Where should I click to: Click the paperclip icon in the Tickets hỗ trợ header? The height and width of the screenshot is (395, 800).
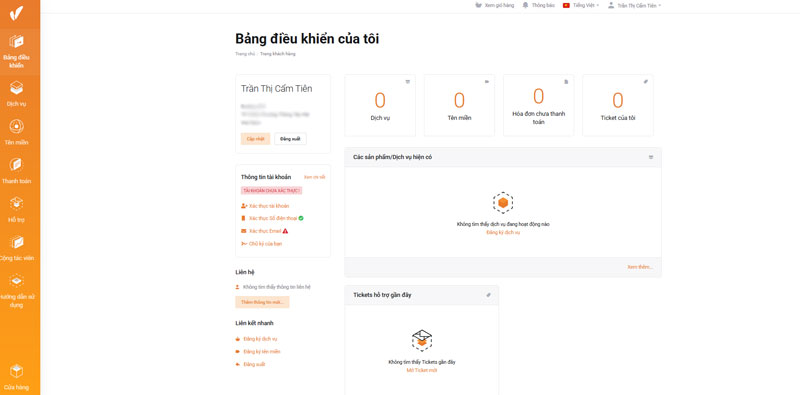click(488, 295)
